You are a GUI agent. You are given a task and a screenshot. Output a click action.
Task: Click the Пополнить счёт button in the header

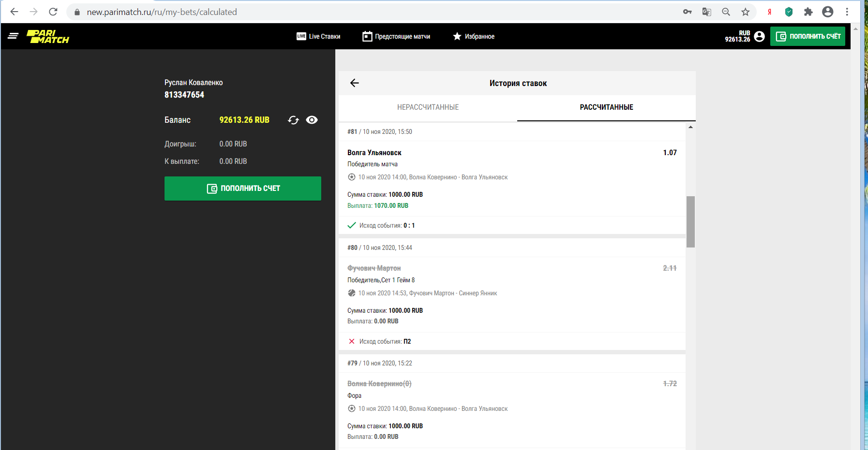[x=808, y=36]
